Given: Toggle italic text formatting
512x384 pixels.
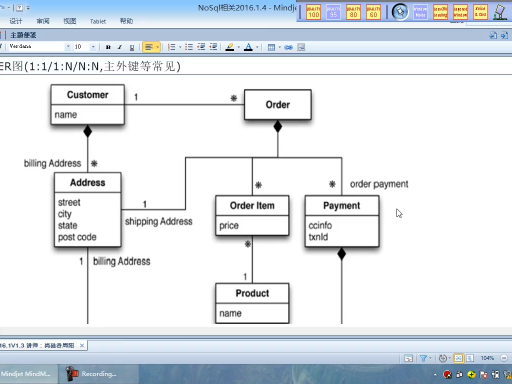Looking at the screenshot, I should point(120,47).
